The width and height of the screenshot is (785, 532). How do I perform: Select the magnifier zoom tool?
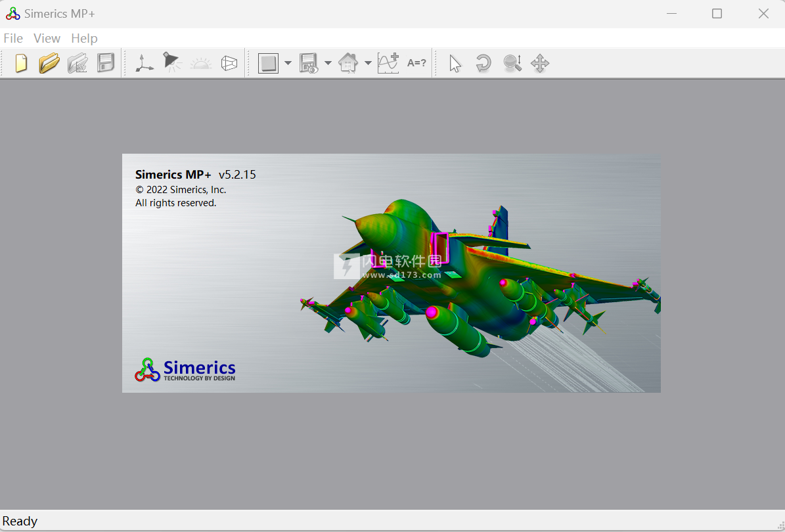pos(512,63)
